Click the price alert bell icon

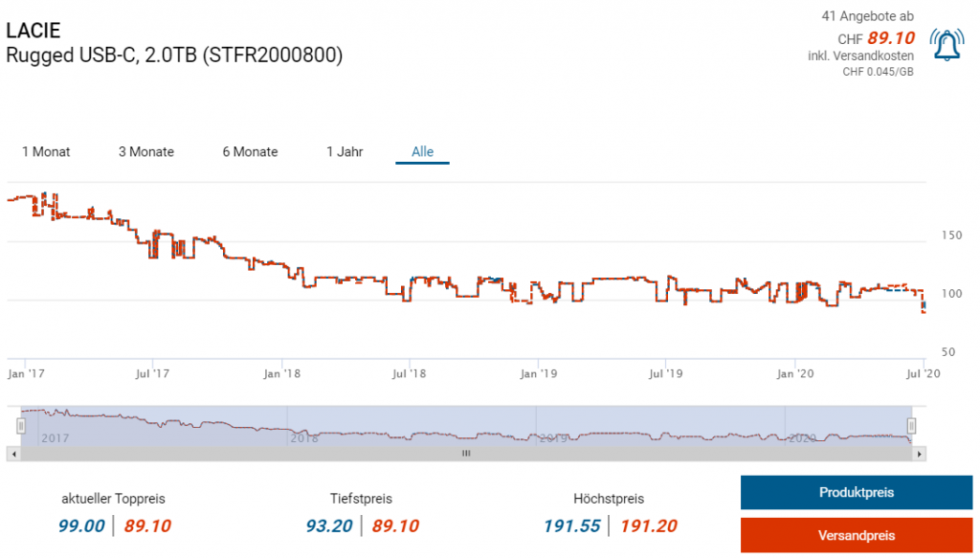click(x=947, y=45)
